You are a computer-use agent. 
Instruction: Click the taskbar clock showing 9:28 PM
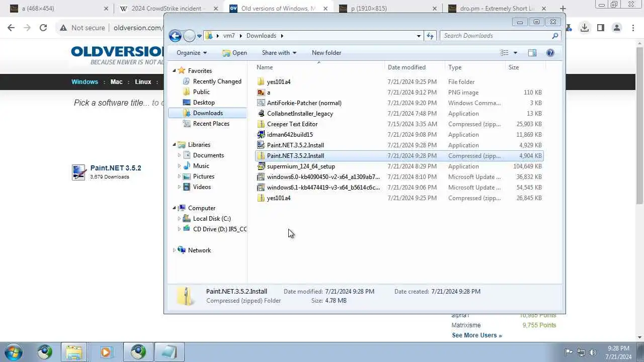(618, 352)
